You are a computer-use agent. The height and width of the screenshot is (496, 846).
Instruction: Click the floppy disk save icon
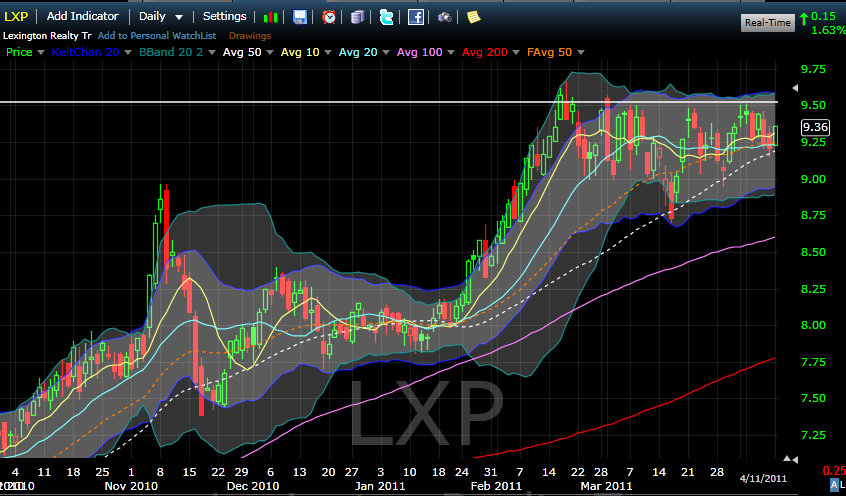(300, 17)
